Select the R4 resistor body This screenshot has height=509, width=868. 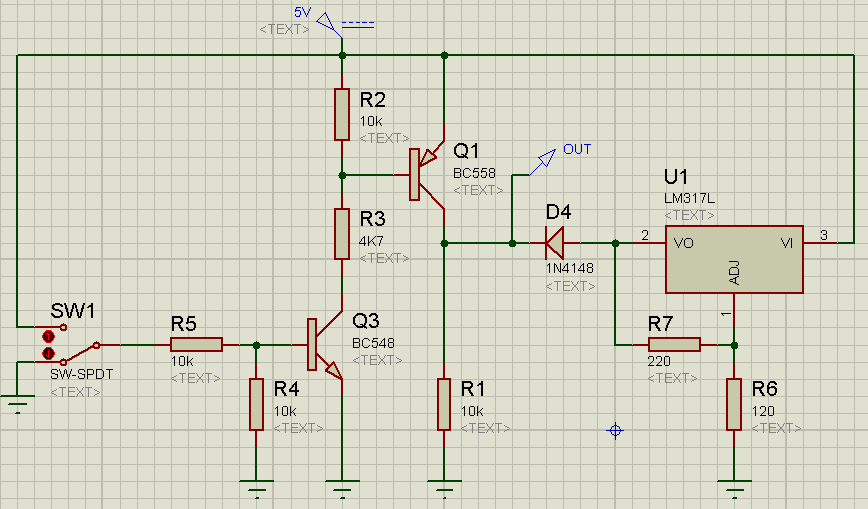coord(256,404)
